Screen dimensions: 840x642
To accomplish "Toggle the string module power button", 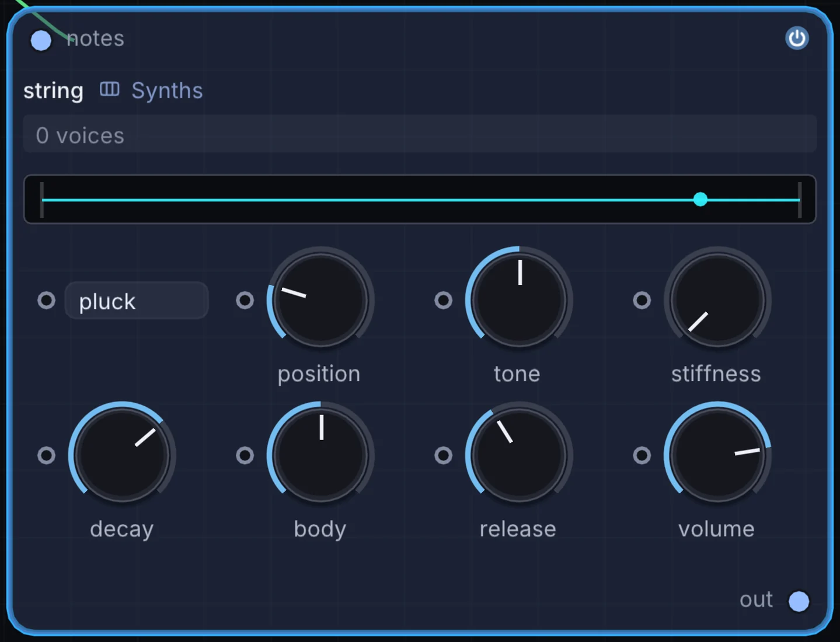I will pos(797,39).
